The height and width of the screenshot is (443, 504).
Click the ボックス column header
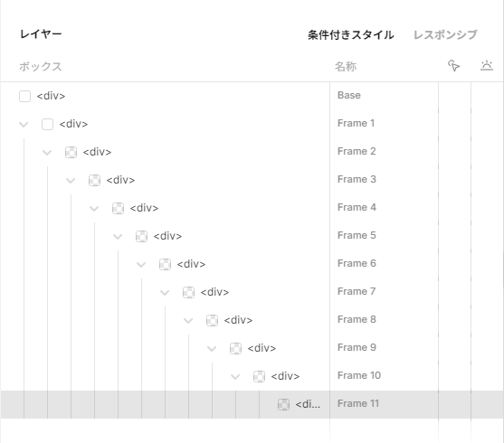pos(40,67)
